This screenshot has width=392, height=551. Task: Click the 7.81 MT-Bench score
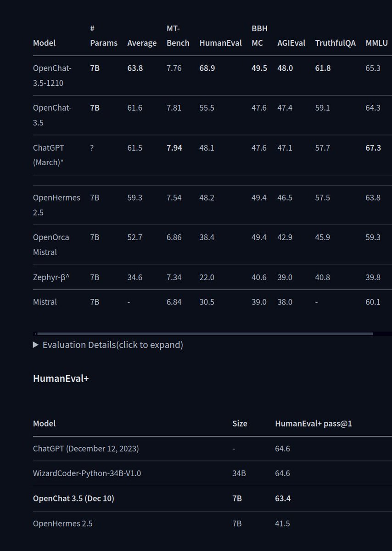[x=174, y=108]
